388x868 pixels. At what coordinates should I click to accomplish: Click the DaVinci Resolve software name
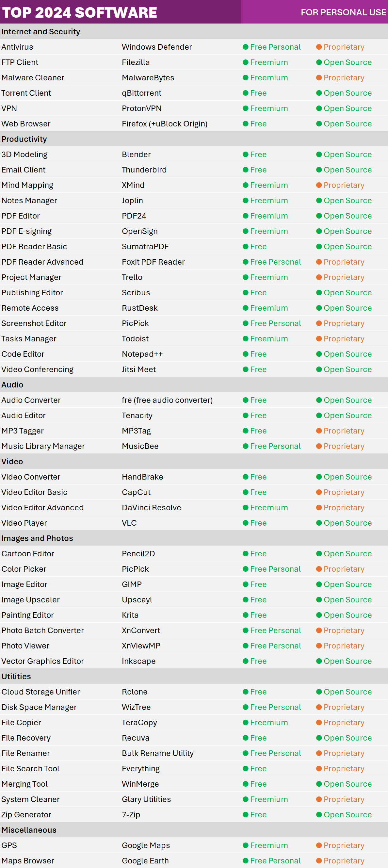click(151, 507)
